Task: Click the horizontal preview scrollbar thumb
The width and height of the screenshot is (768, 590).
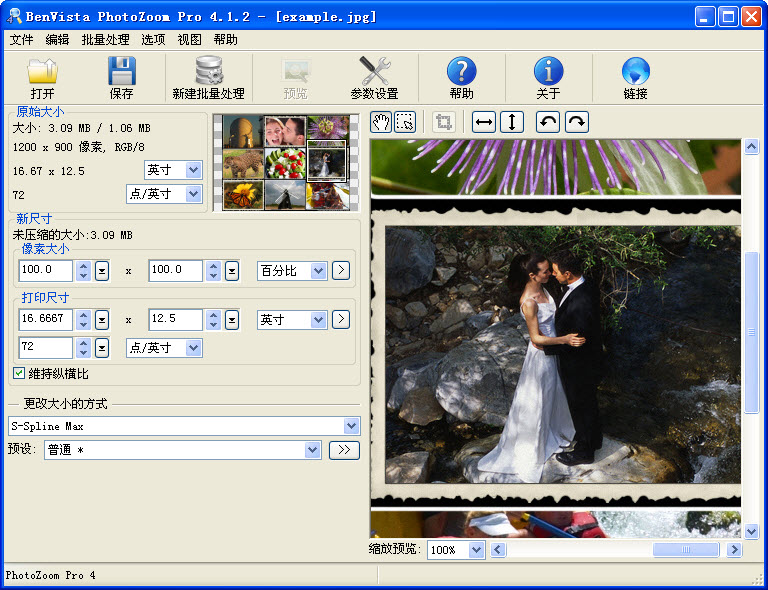Action: (x=685, y=550)
